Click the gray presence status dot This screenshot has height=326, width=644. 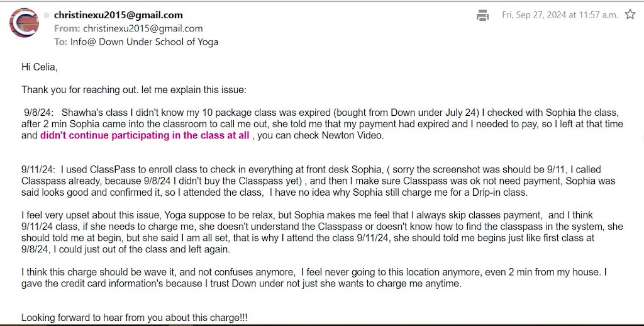46,15
